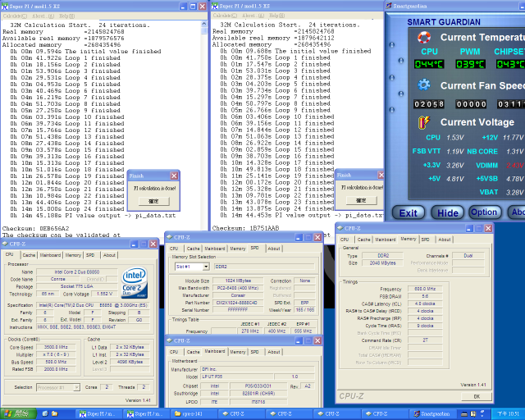Switch to Smartguardian taskbar button
This screenshot has height=420, width=525.
tap(432, 414)
